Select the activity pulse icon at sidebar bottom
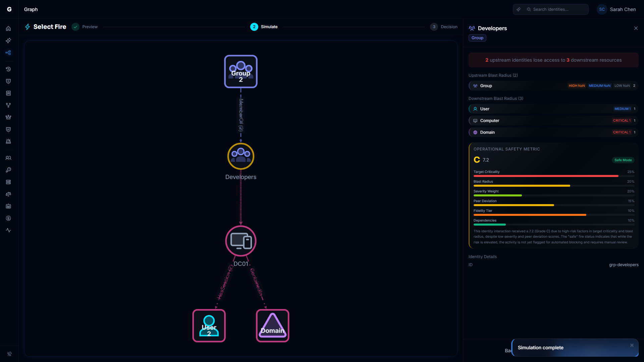The image size is (644, 362). (8, 230)
